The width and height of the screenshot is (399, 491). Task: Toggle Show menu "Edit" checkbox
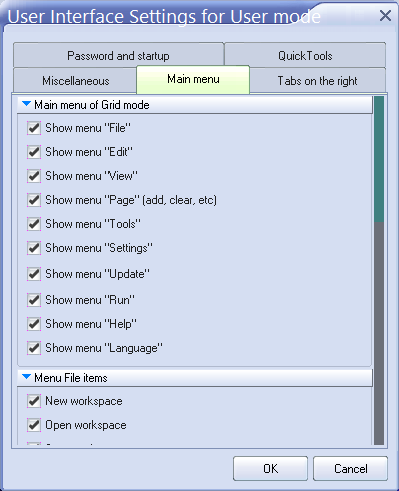pos(34,152)
